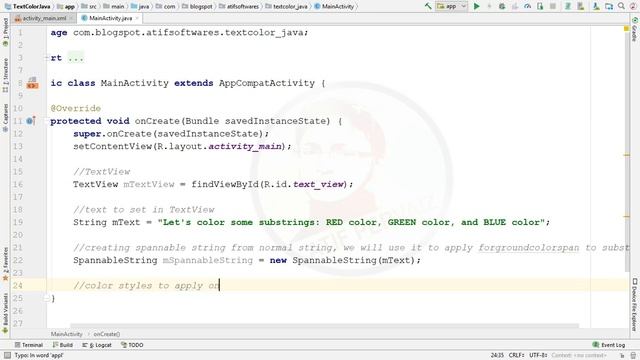Click the TextColorJava breadcrumb
The image size is (640, 360).
[27, 6]
